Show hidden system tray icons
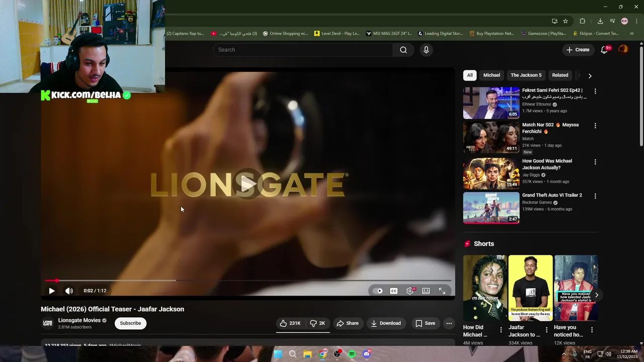 [x=563, y=354]
